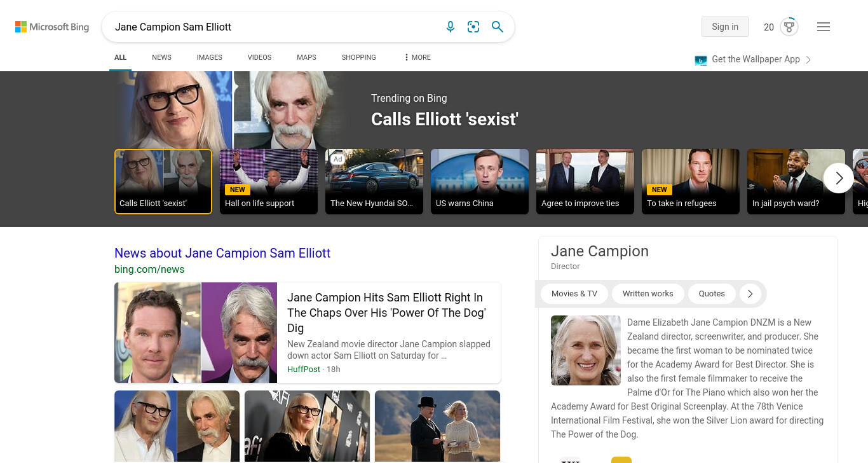Click the magnifying glass search icon
This screenshot has height=463, width=868.
tap(498, 27)
